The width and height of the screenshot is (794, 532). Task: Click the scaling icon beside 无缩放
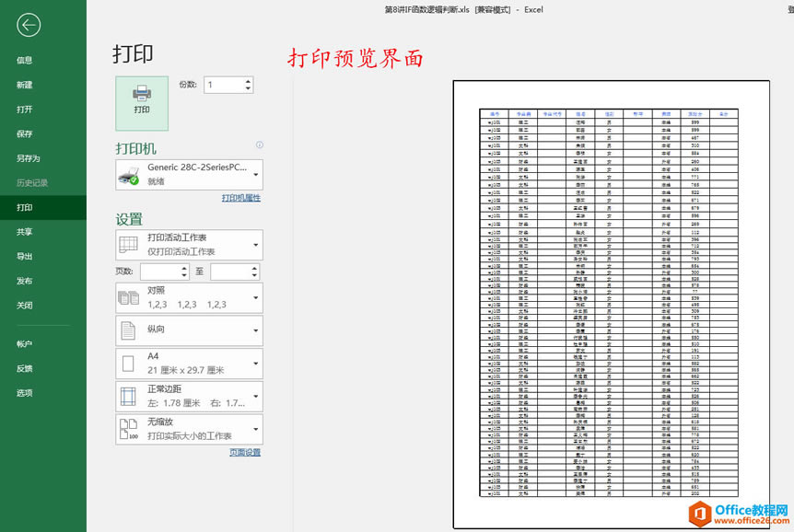129,429
